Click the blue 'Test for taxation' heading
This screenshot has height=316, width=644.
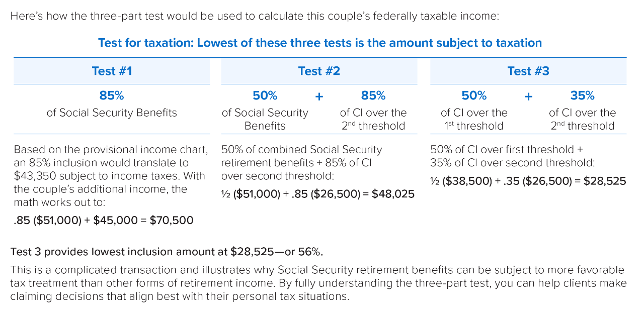[320, 43]
